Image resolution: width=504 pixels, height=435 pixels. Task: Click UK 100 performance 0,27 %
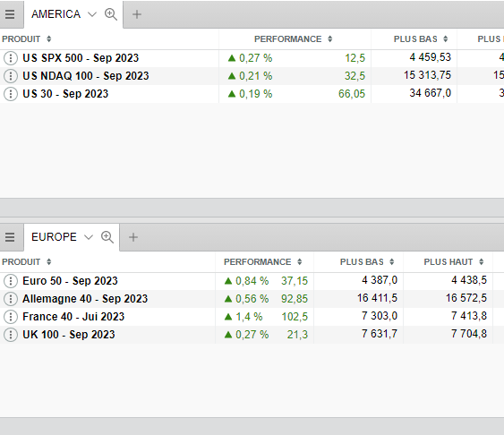[x=252, y=335]
